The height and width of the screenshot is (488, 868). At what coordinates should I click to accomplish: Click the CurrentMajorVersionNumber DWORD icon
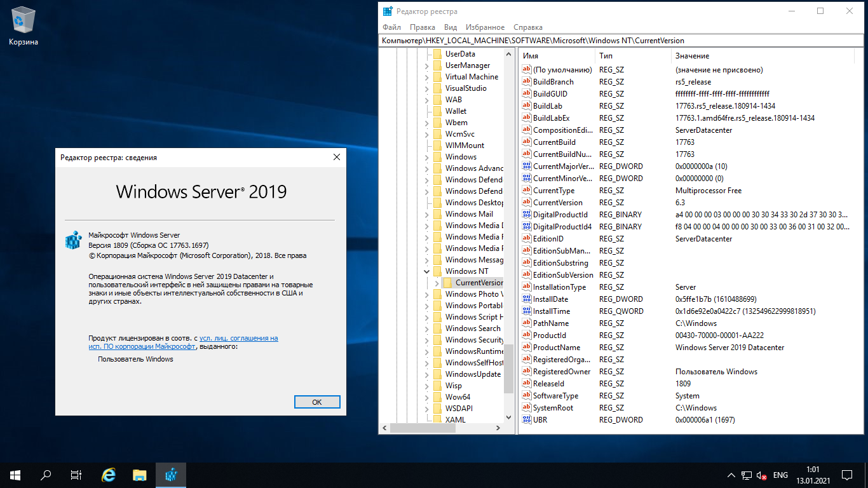526,166
